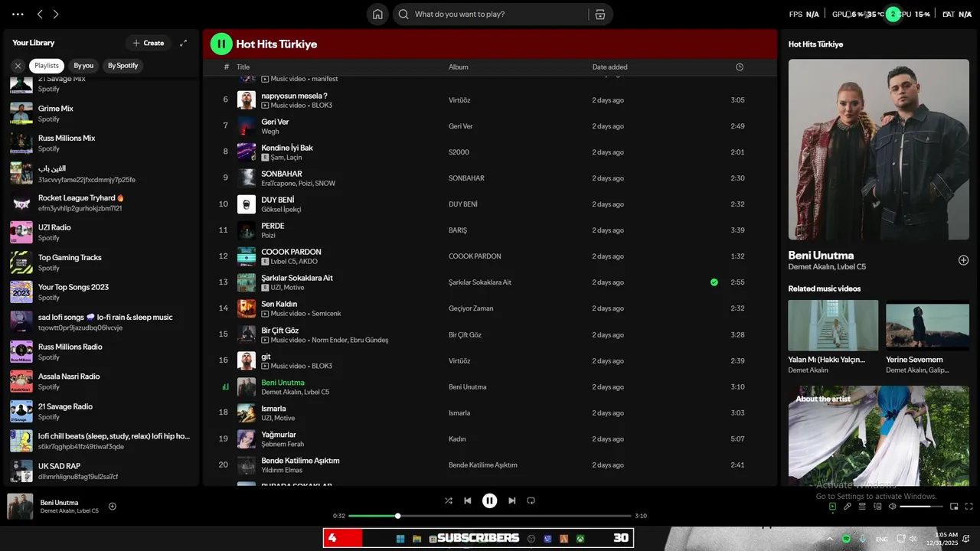Add Beni Unutma to library in side panel
980x551 pixels.
point(963,260)
